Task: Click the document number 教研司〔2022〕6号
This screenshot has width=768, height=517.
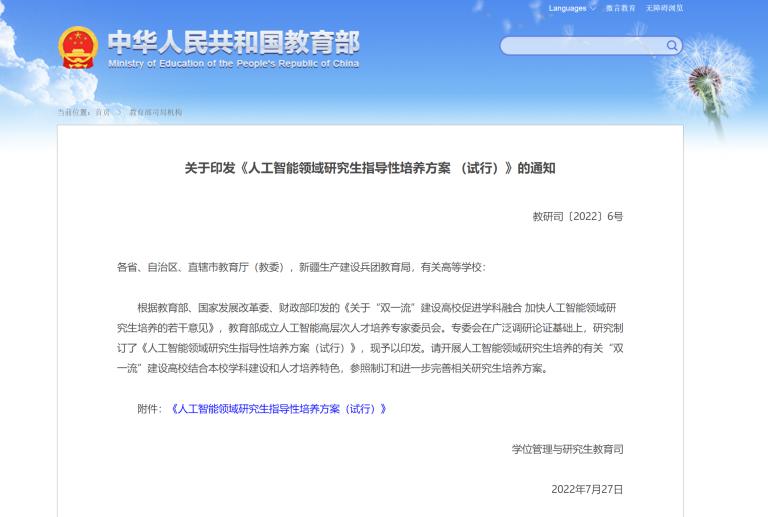Action: click(x=577, y=216)
